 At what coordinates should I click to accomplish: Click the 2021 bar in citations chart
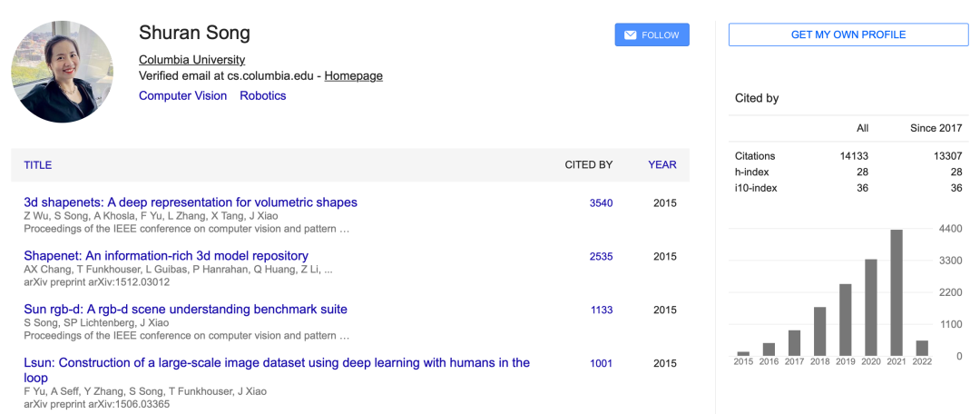[897, 292]
